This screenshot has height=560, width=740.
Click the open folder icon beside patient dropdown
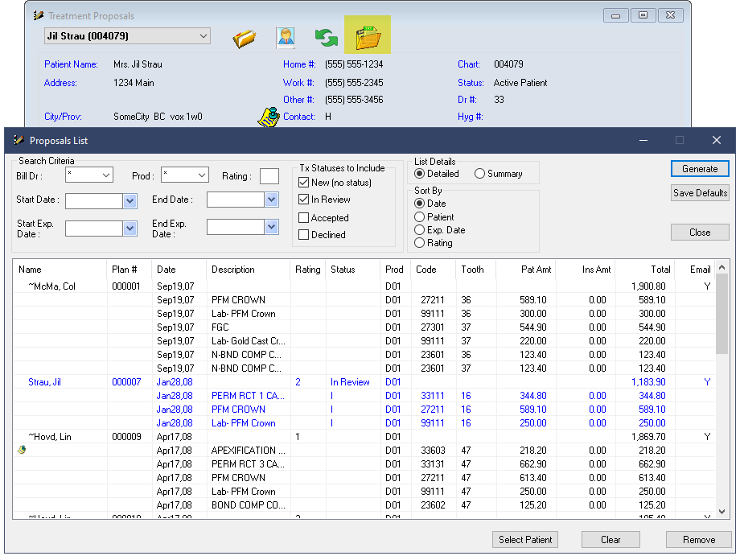pyautogui.click(x=245, y=38)
